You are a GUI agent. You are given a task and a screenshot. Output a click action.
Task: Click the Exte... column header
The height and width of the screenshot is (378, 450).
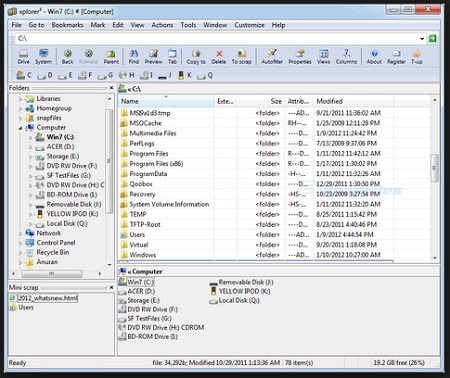tap(225, 101)
